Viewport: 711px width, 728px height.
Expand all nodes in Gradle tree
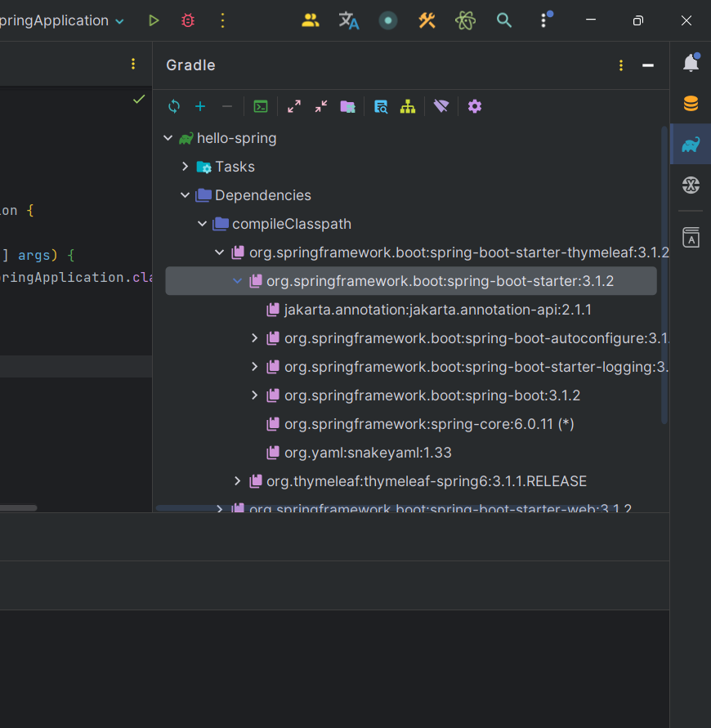[x=294, y=106]
